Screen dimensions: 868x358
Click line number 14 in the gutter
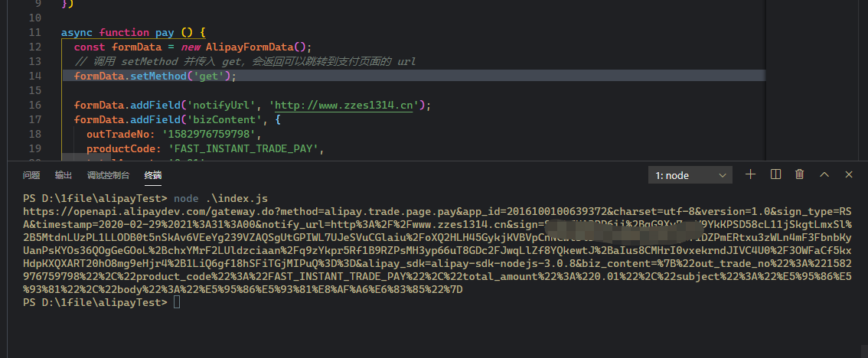pyautogui.click(x=34, y=76)
